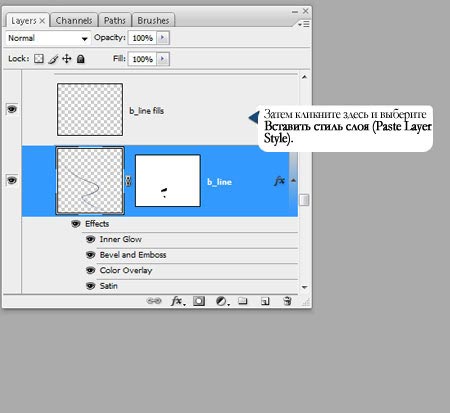The height and width of the screenshot is (413, 450).
Task: Toggle the Inner Glow effect visibility
Action: pos(90,239)
